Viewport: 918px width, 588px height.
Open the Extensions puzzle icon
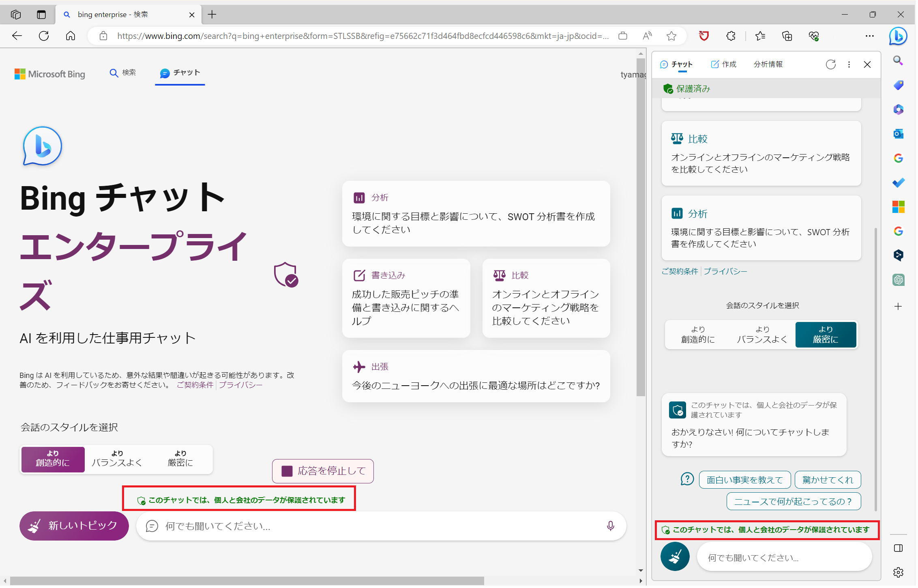coord(731,36)
